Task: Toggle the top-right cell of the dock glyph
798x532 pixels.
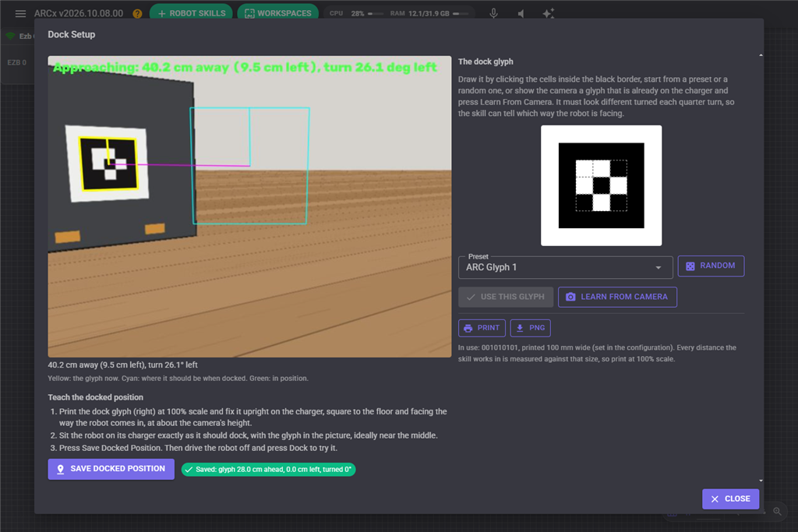Action: [618, 168]
